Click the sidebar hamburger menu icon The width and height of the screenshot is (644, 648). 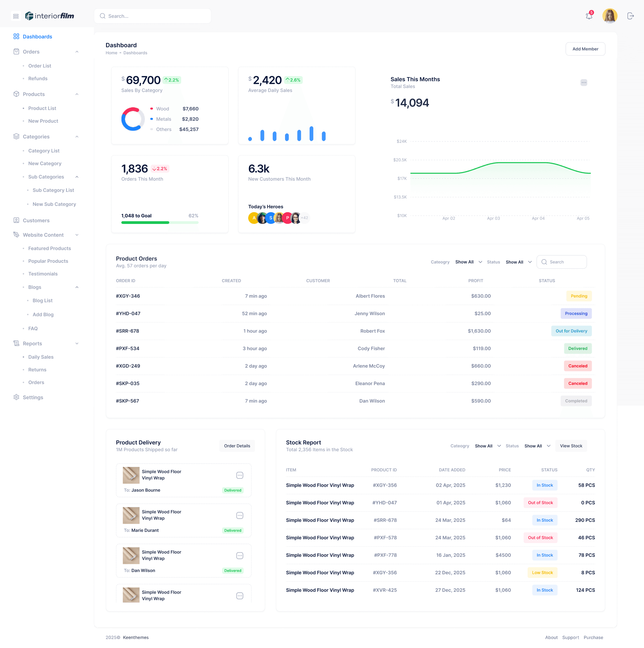click(x=16, y=16)
